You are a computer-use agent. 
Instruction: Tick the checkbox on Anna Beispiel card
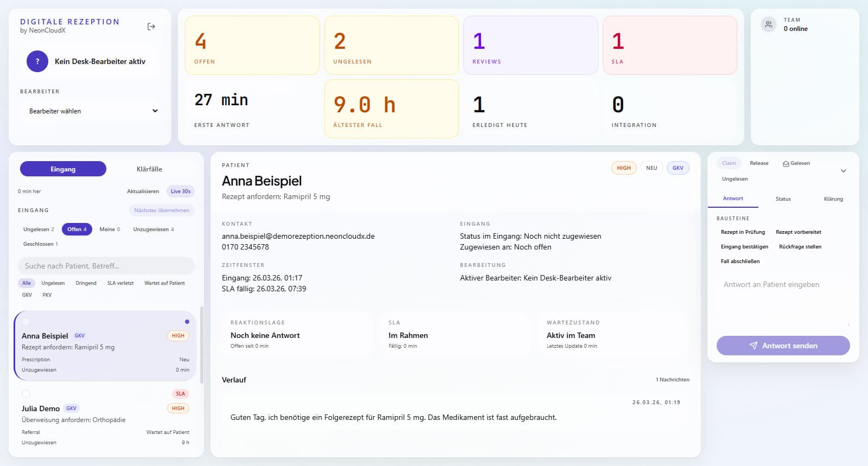pos(26,322)
